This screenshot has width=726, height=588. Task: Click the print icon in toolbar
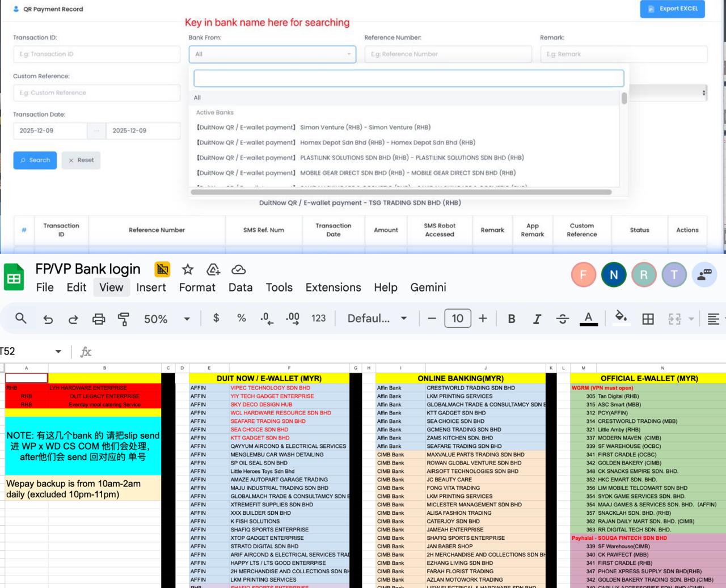pos(99,319)
